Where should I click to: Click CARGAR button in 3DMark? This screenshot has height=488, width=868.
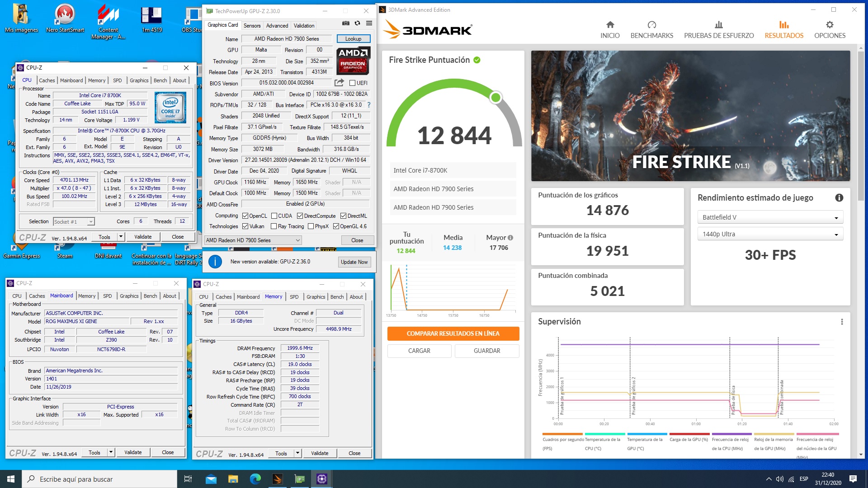click(419, 351)
